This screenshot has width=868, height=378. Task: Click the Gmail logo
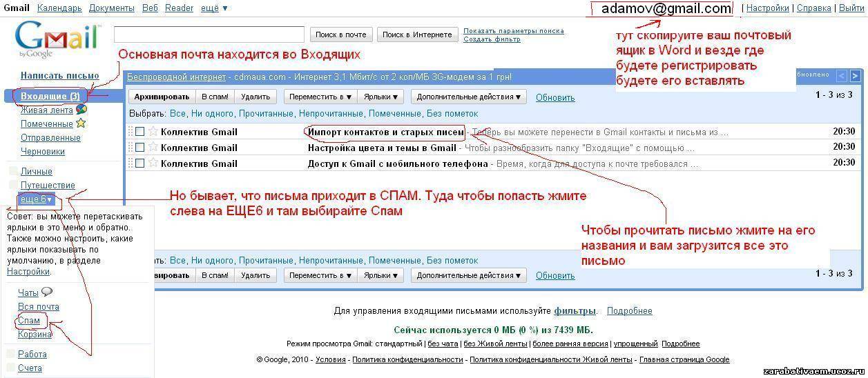click(x=57, y=39)
